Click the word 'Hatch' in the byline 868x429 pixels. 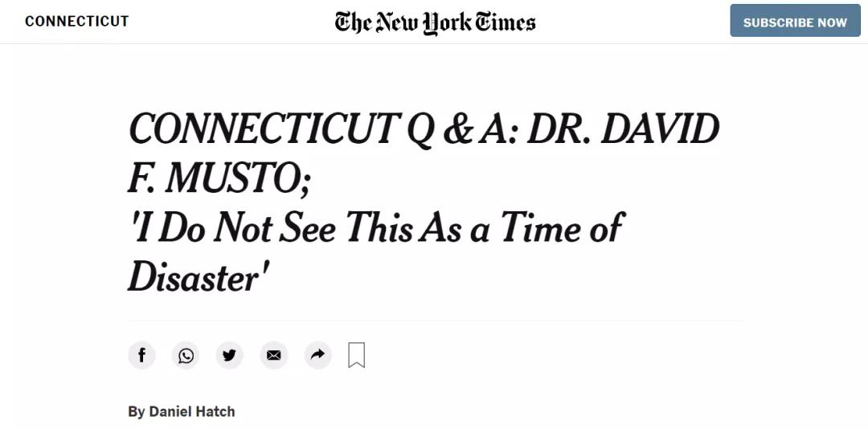pyautogui.click(x=214, y=411)
